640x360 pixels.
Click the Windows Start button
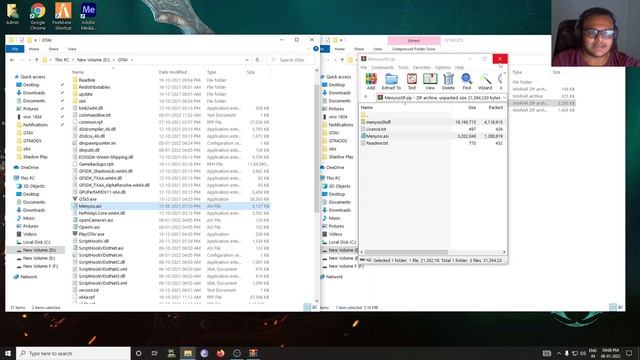[8, 353]
